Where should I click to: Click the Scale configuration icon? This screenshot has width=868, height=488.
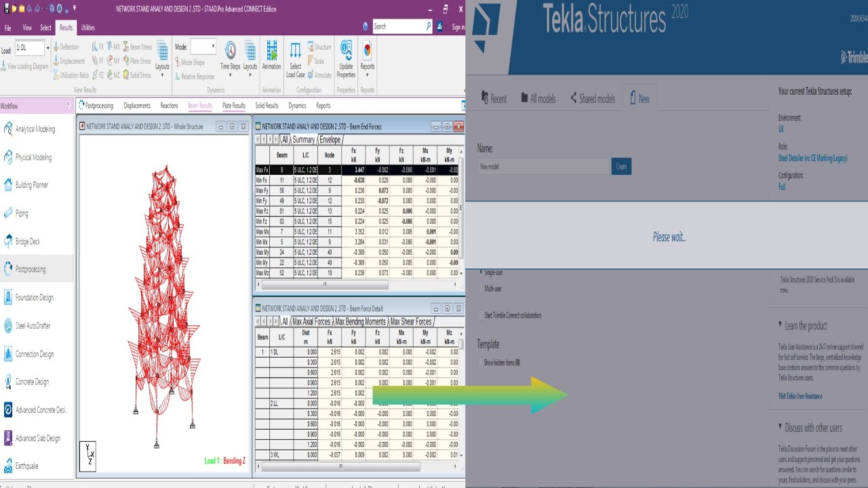pos(315,61)
